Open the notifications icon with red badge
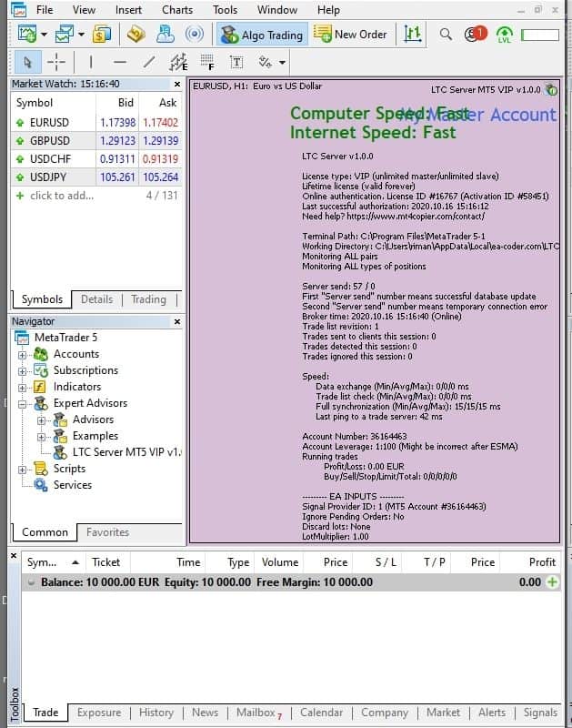The height and width of the screenshot is (728, 572). (475, 34)
